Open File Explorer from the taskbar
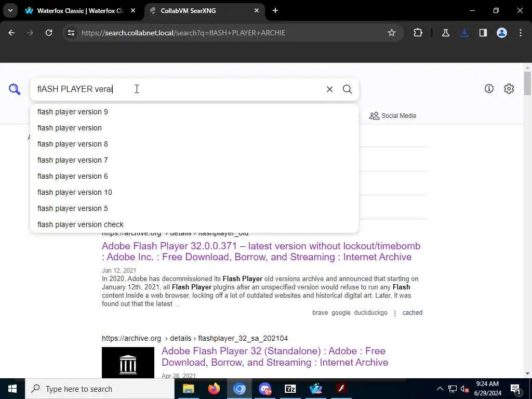The height and width of the screenshot is (399, 532). (188, 389)
